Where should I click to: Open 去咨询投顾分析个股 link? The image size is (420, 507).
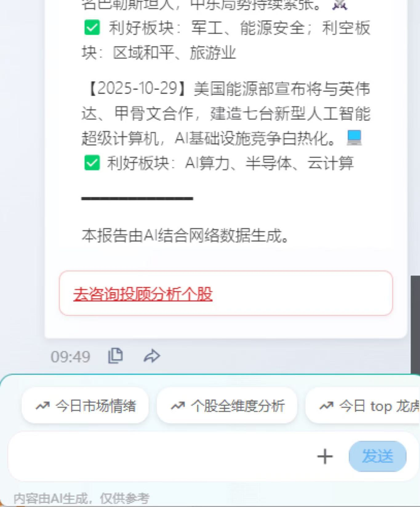(143, 294)
